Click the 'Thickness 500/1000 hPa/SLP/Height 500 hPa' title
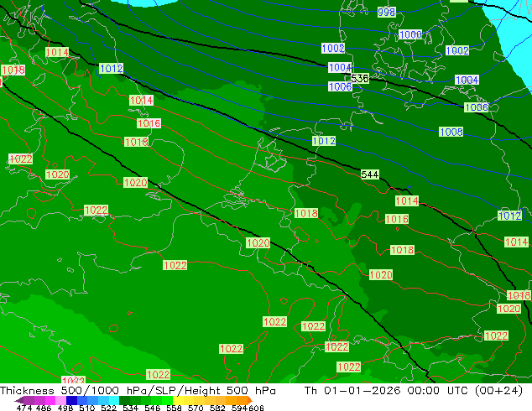 tap(138, 391)
